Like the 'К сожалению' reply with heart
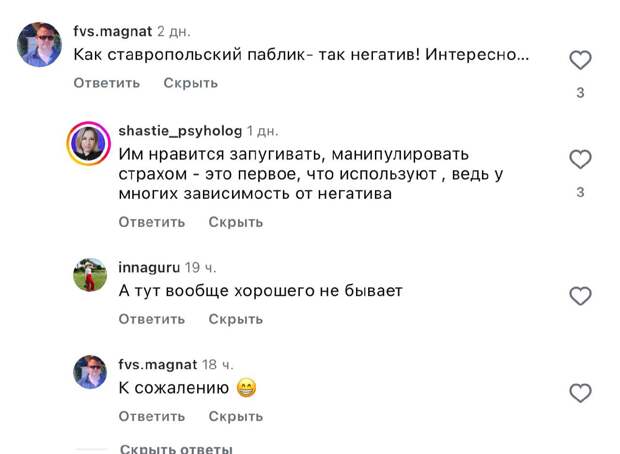 [580, 393]
